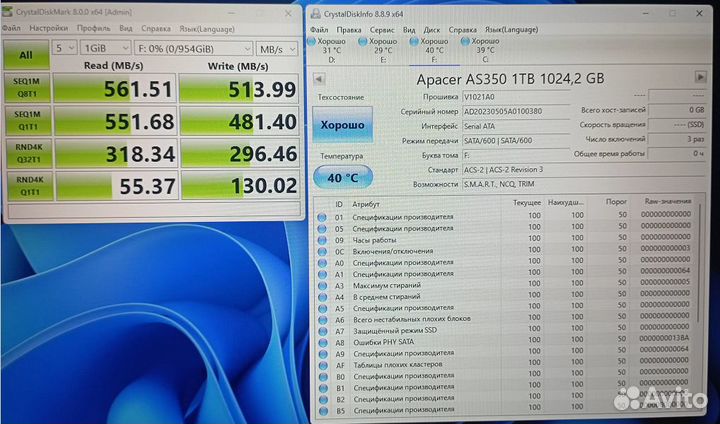Viewport: 720px width, 424px height.
Task: Open Язык(Language) menu in CrystalDiskInfo
Action: click(x=511, y=30)
